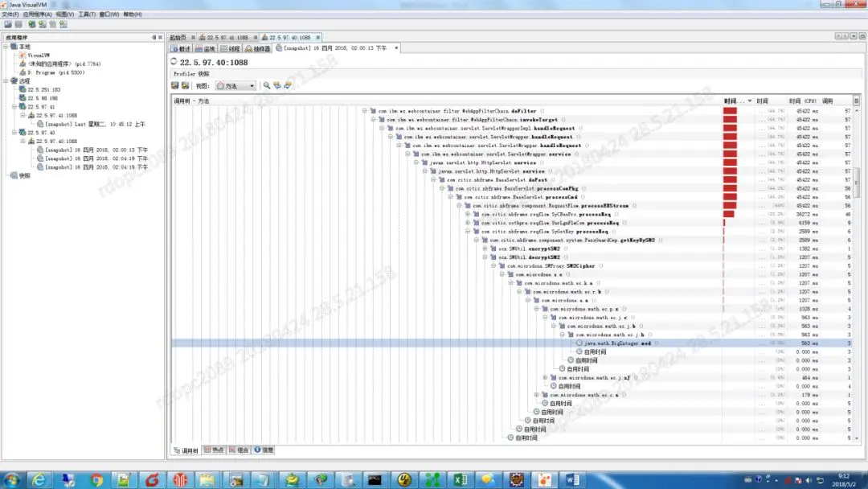The height and width of the screenshot is (489, 868).
Task: Open the 视图 method view combo box
Action: (235, 86)
